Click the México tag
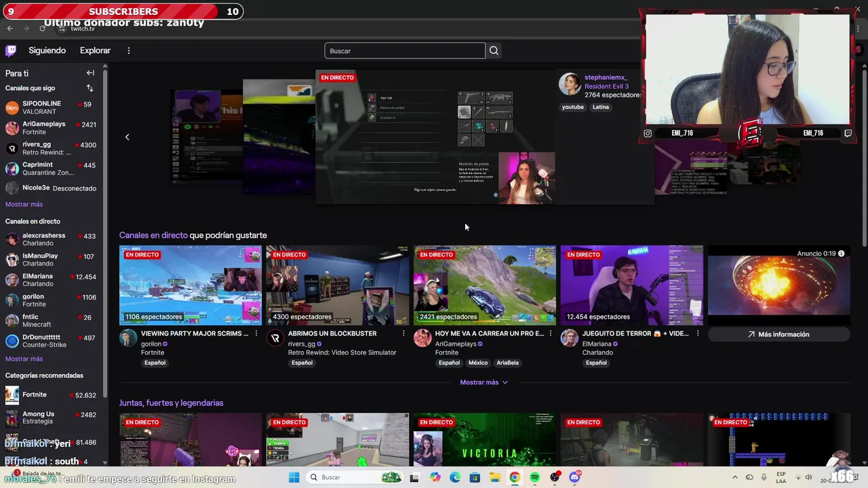This screenshot has width=868, height=488. [x=477, y=363]
